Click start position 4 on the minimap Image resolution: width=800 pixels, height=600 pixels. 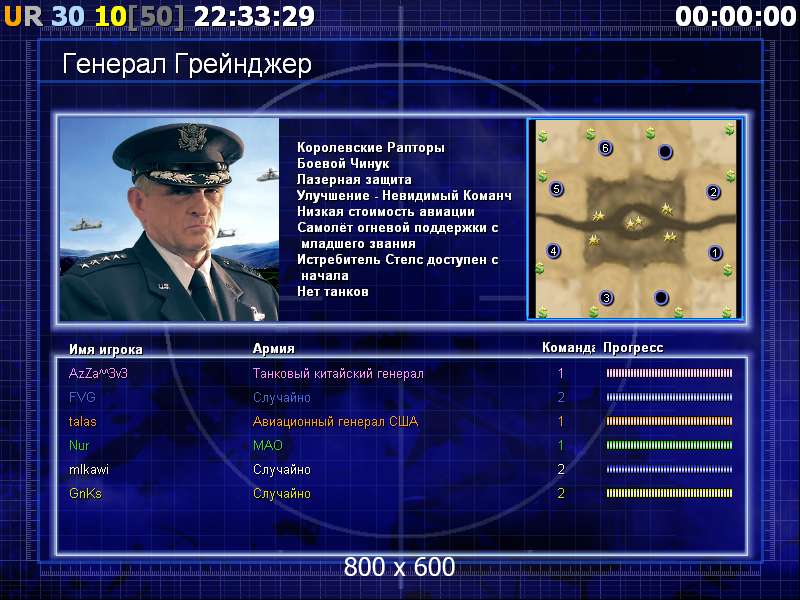pyautogui.click(x=553, y=251)
